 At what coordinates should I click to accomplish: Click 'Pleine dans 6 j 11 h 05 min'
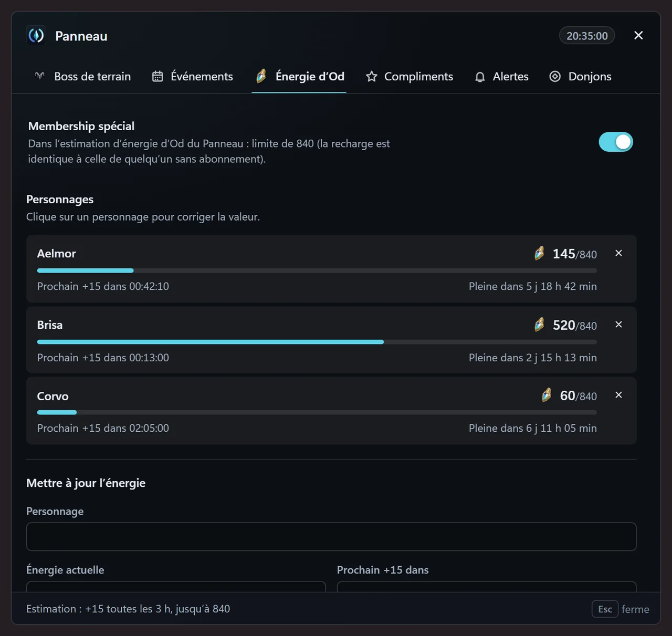[x=533, y=428]
